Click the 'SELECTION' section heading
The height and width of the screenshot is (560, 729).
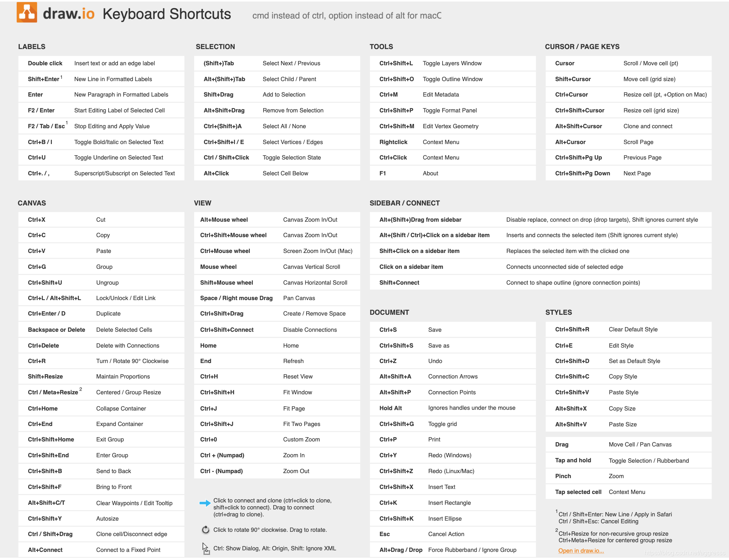pos(215,47)
